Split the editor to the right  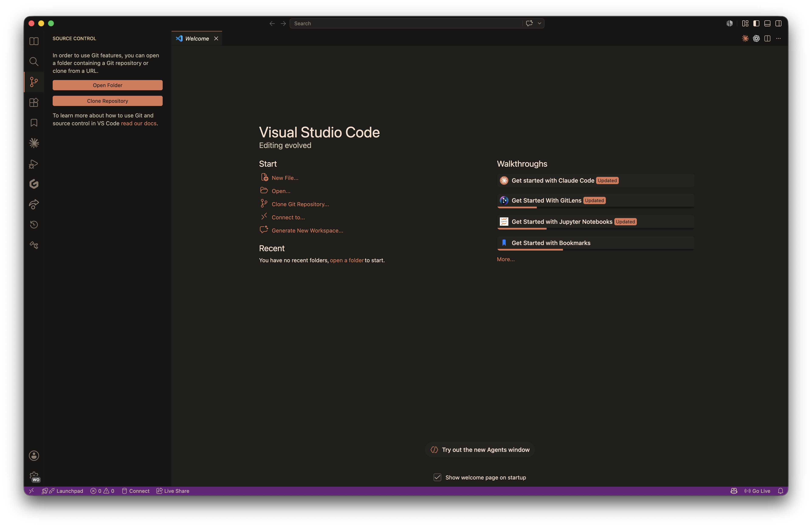[767, 39]
